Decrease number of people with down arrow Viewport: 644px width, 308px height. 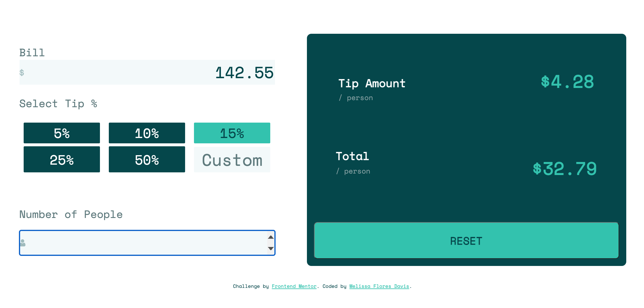coord(271,248)
